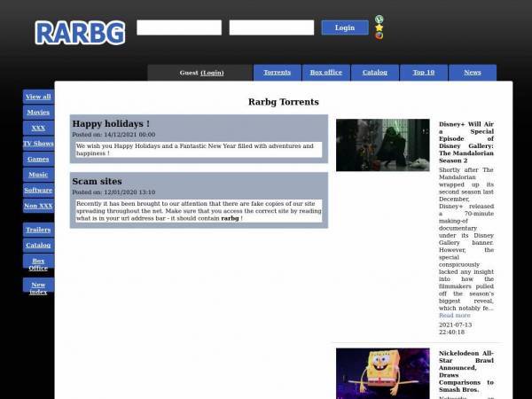The width and height of the screenshot is (532, 399).
Task: Click the Happy holidays ! heading
Action: pyautogui.click(x=111, y=124)
